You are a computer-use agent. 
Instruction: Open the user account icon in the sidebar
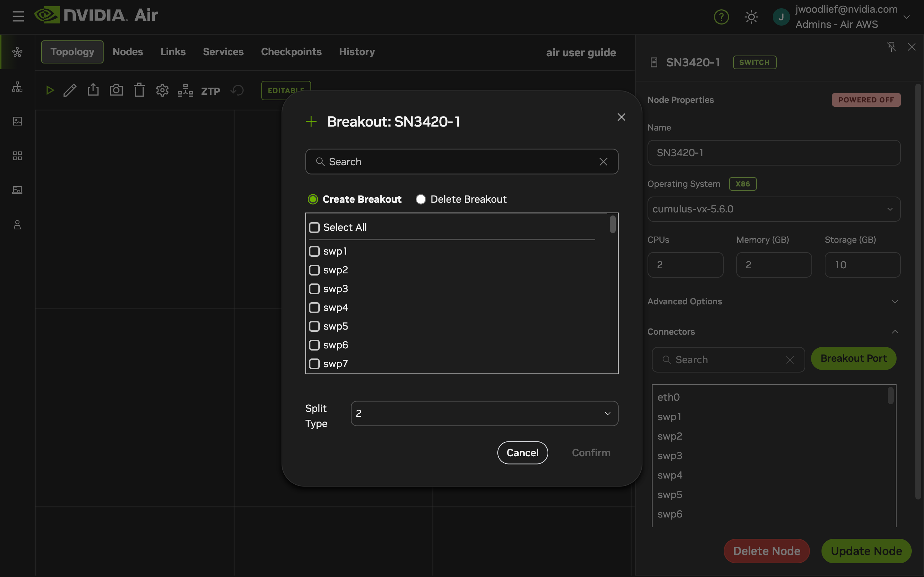[x=17, y=224]
